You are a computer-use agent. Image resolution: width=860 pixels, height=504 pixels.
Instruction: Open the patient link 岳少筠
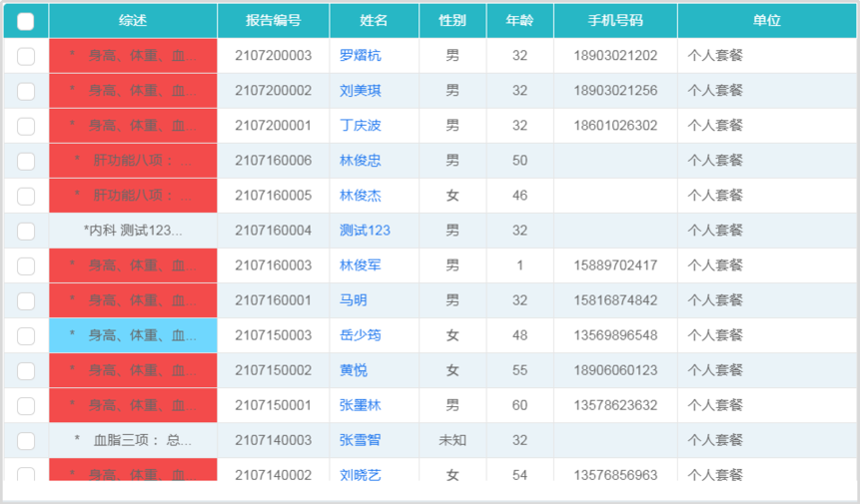click(x=360, y=335)
